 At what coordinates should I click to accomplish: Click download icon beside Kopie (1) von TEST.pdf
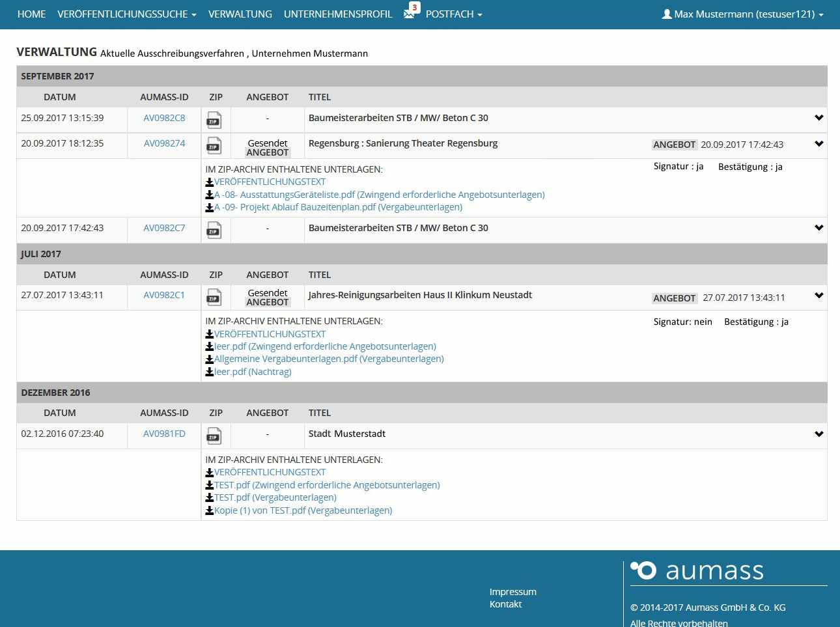coord(210,510)
